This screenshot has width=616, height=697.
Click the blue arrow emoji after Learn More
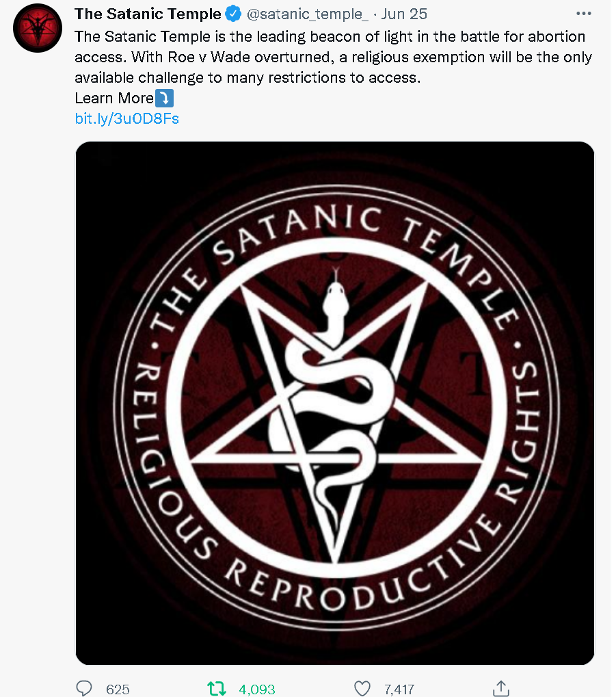[x=165, y=98]
